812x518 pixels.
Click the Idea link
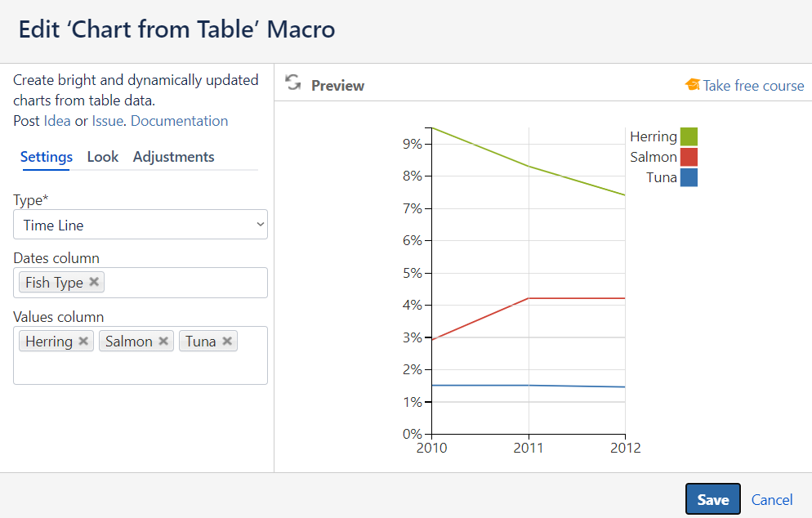(57, 121)
